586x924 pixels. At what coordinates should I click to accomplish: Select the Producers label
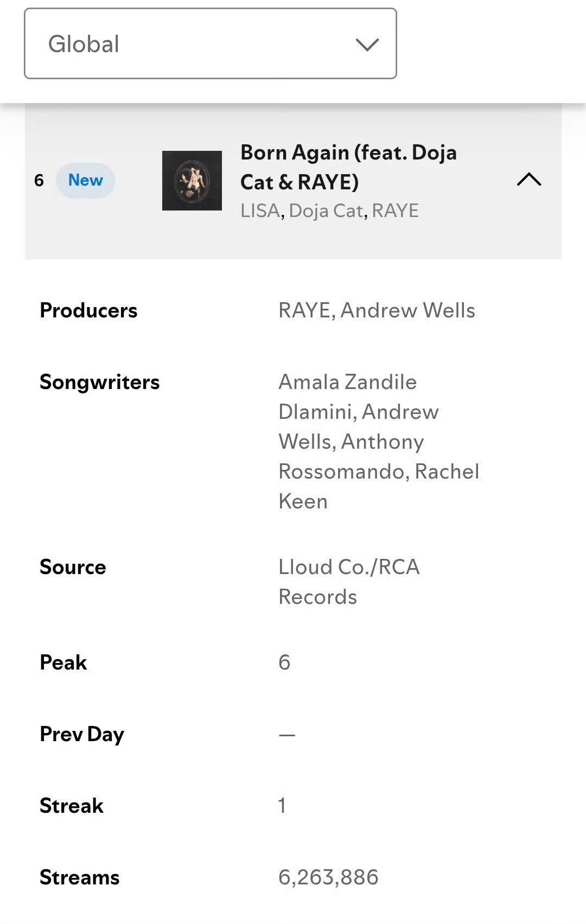pos(88,310)
